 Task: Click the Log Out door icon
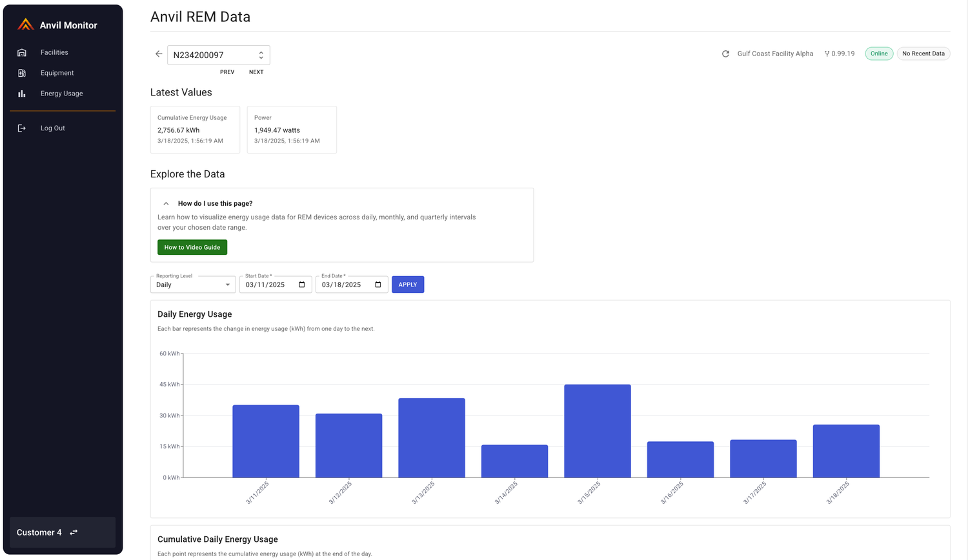[x=22, y=128]
